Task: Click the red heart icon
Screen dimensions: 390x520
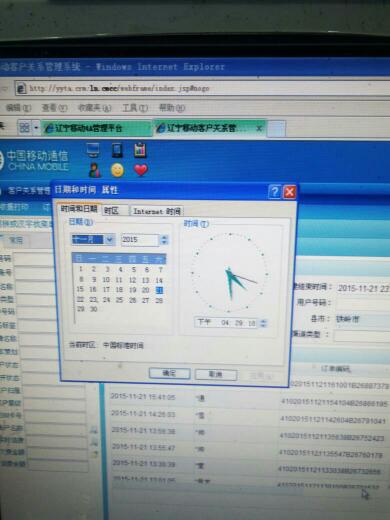Action: click(x=141, y=170)
